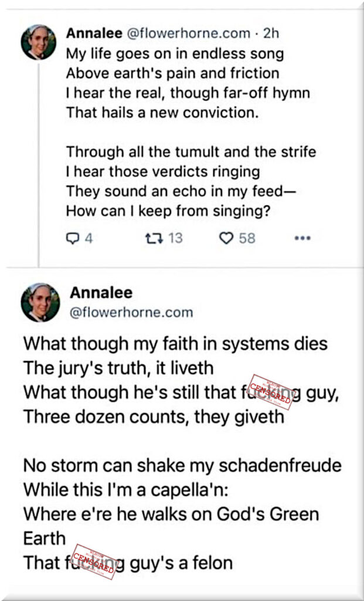Click the @flowerhorne.com handle beside the 2h timestamp
The image size is (364, 601).
point(188,33)
